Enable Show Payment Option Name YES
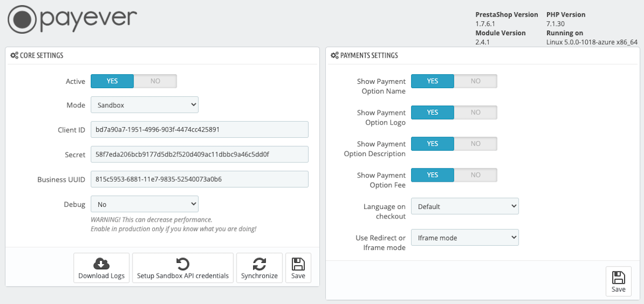The image size is (644, 304). [433, 81]
